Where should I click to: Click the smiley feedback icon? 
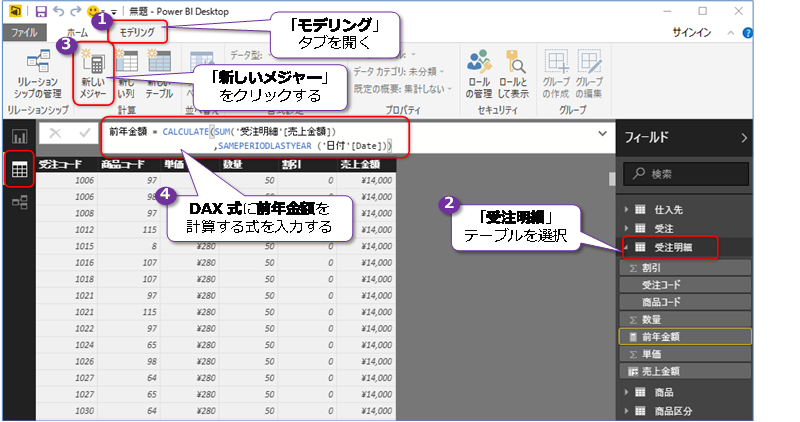tap(93, 11)
